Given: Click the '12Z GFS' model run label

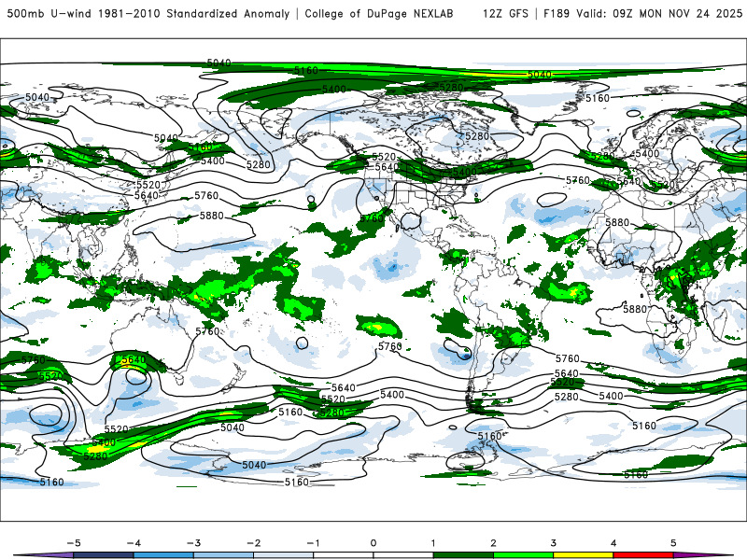Looking at the screenshot, I should pyautogui.click(x=505, y=14).
